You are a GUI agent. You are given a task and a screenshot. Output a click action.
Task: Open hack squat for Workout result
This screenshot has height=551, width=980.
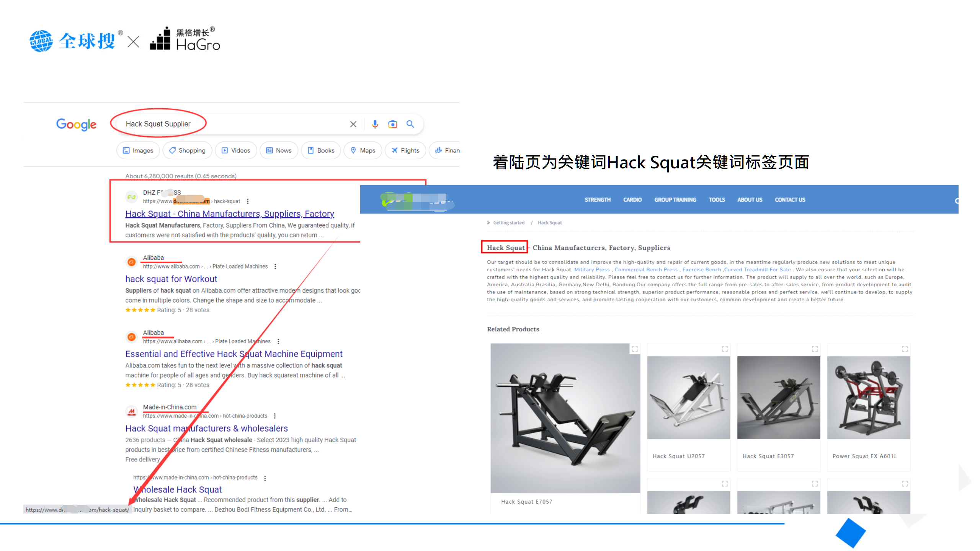pyautogui.click(x=171, y=279)
